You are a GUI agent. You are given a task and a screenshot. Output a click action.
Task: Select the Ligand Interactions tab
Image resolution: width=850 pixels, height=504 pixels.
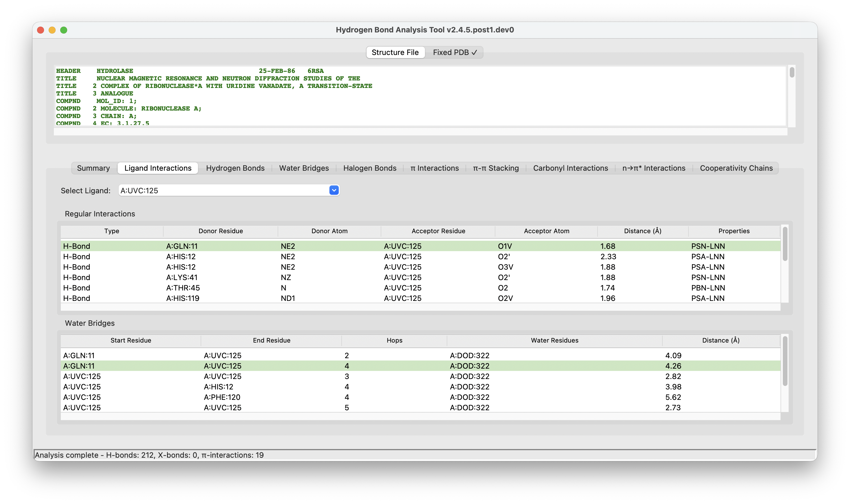(157, 168)
